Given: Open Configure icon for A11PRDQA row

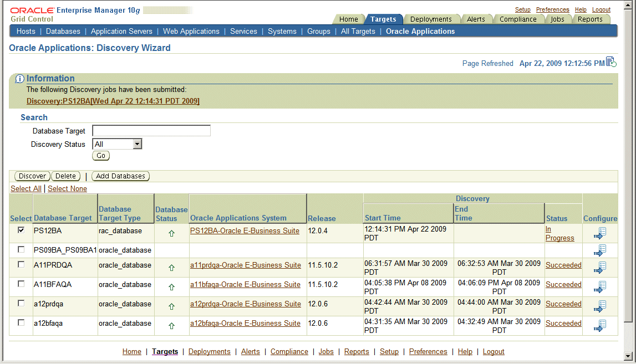Looking at the screenshot, I should [x=600, y=268].
